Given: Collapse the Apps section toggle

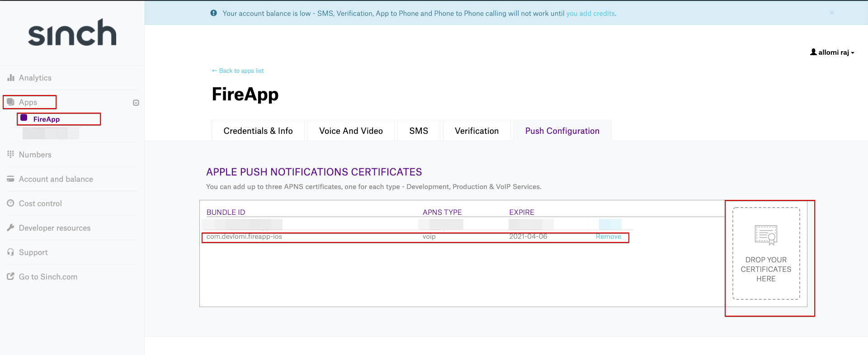Looking at the screenshot, I should [136, 103].
